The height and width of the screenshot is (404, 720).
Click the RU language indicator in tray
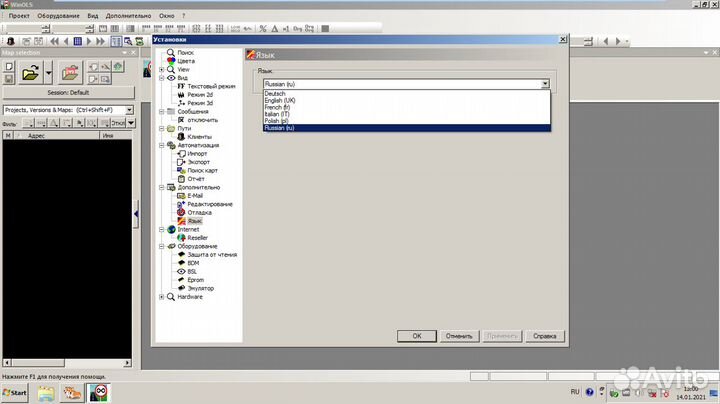tap(575, 392)
